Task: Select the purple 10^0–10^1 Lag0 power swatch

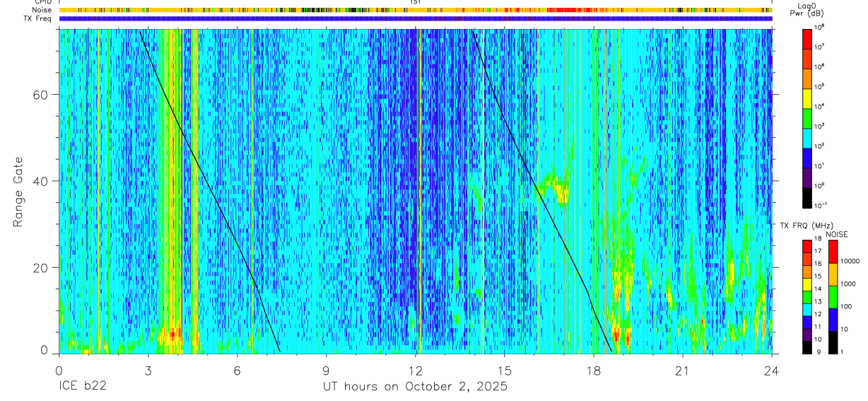Action: coord(808,177)
